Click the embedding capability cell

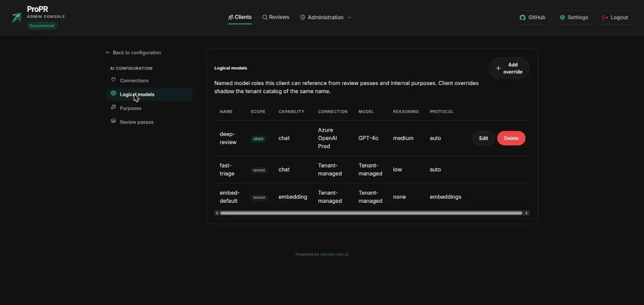coord(293,197)
